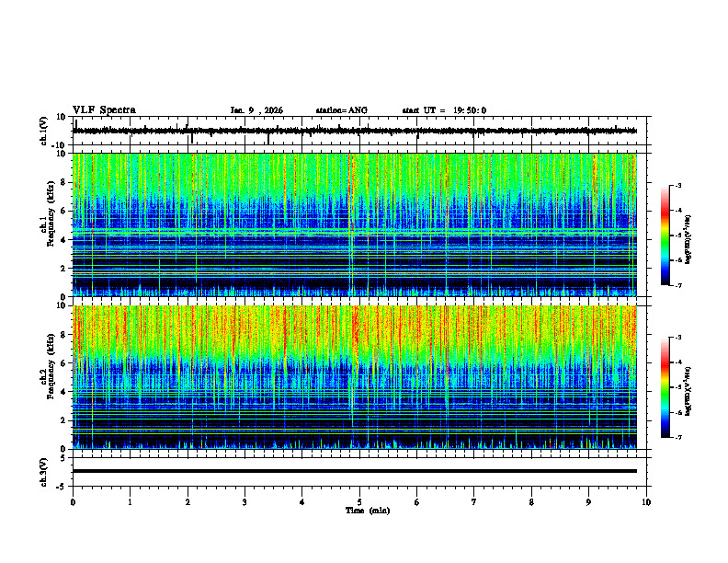Screen dimensions: 728x563
Task: Click the "ch.3(V)" axis label
Action: click(x=44, y=472)
